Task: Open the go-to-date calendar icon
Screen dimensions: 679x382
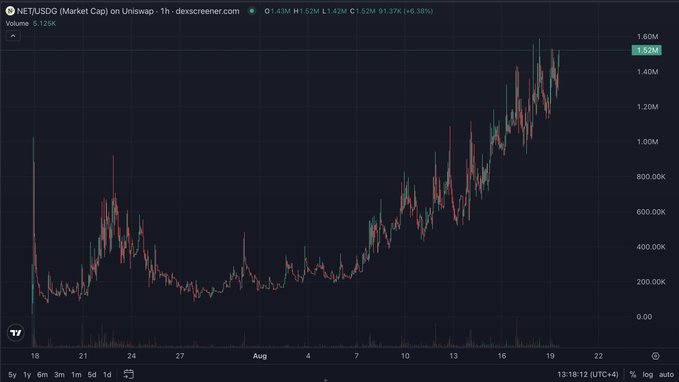Action: click(129, 374)
